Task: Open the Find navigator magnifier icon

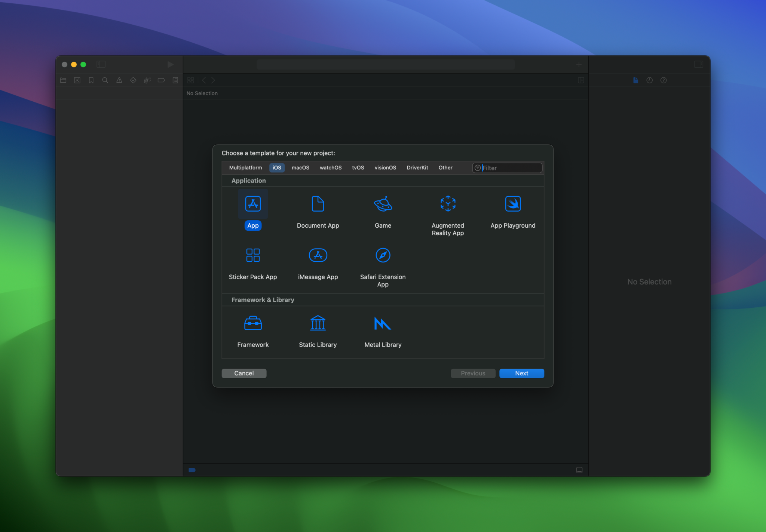Action: point(105,80)
